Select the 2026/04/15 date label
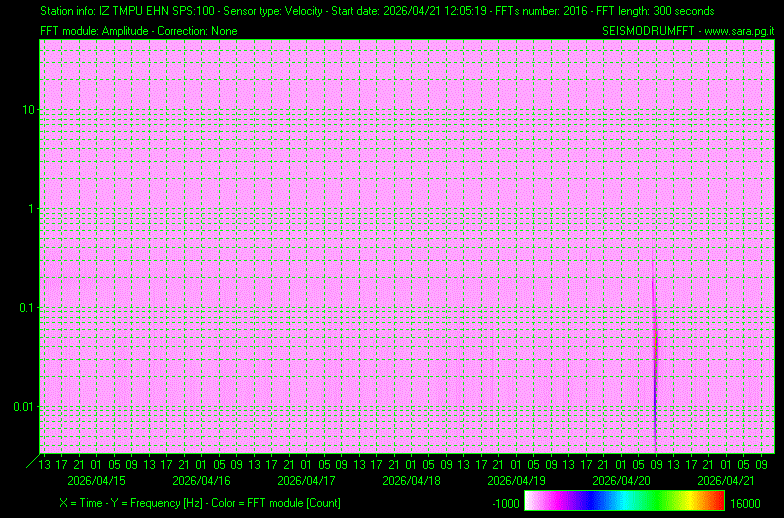The width and height of the screenshot is (784, 518). pyautogui.click(x=96, y=480)
